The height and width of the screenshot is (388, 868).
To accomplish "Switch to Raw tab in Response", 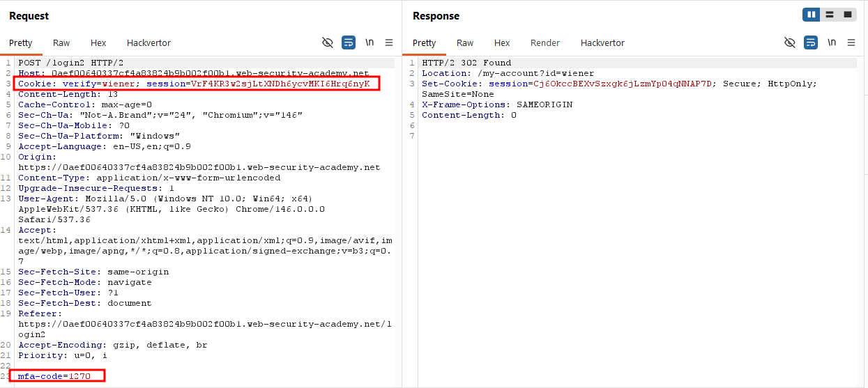I will tap(465, 42).
